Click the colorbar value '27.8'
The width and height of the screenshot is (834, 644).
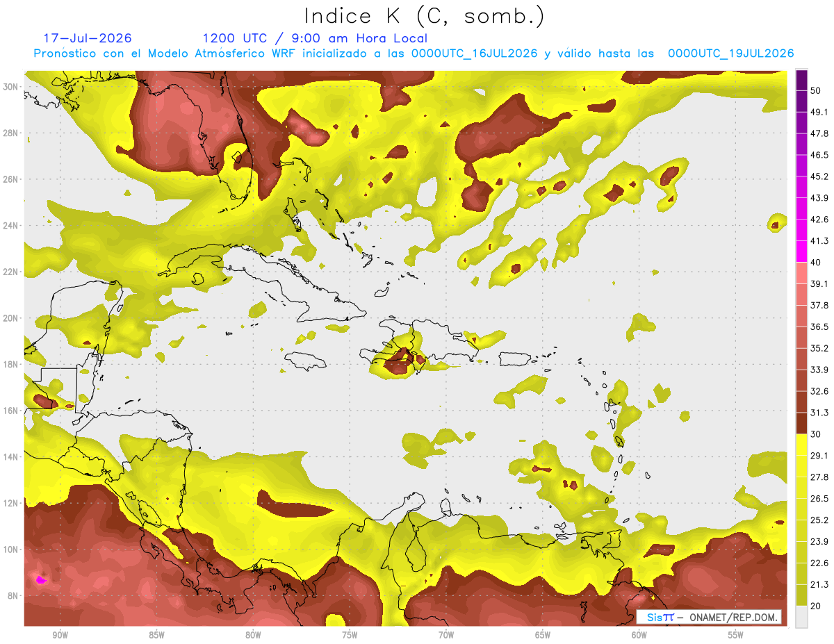pos(819,477)
